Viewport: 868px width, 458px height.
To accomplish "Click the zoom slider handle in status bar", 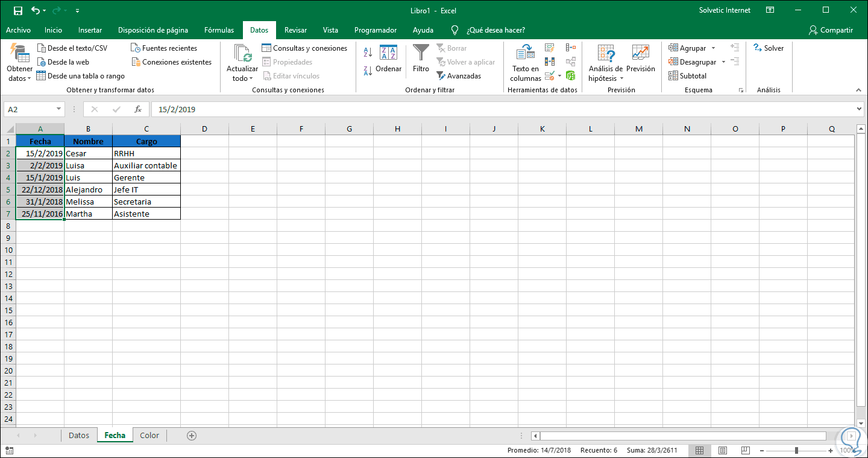I will click(x=796, y=450).
